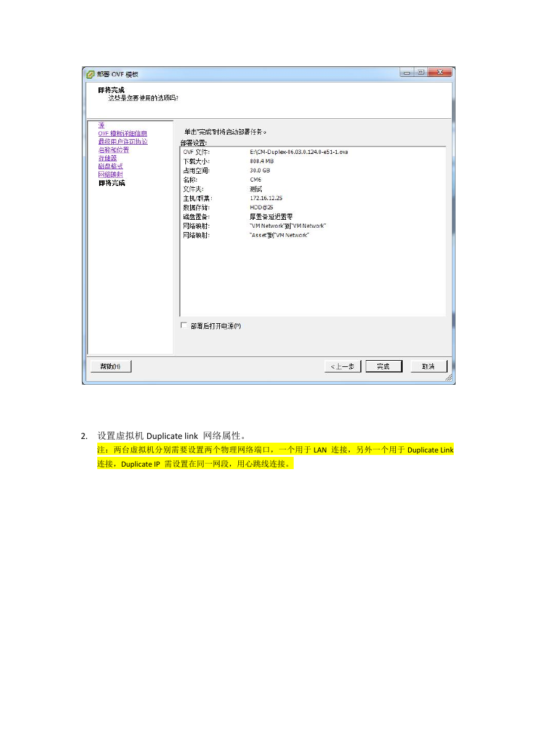This screenshot has width=535, height=756.
Task: Select the host value 172.16.12.25
Action: pos(266,198)
